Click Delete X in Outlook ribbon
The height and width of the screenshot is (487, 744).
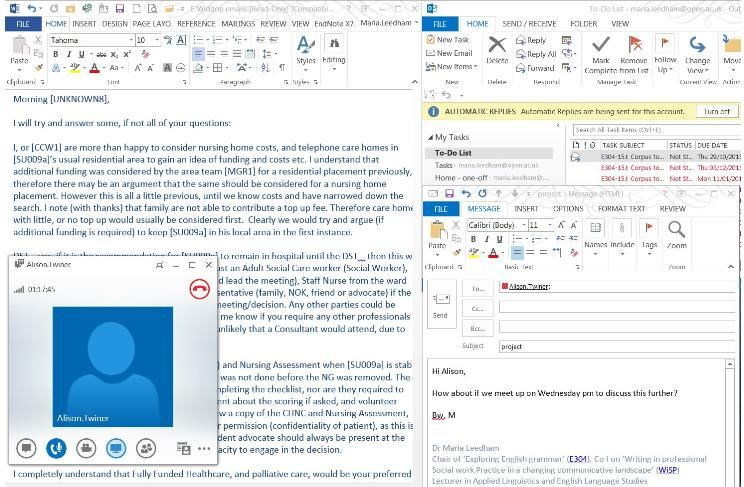click(x=497, y=51)
